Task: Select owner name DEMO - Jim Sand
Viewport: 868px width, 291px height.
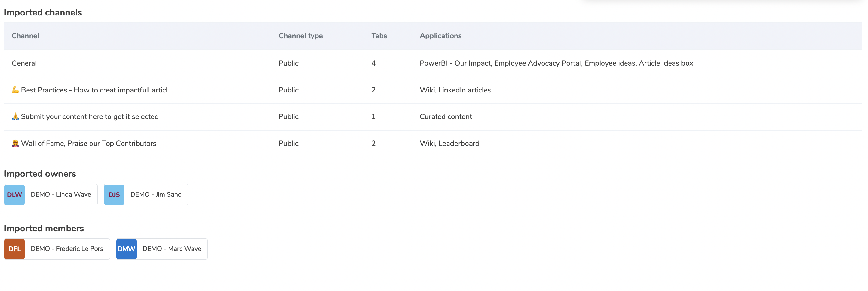Action: [156, 194]
